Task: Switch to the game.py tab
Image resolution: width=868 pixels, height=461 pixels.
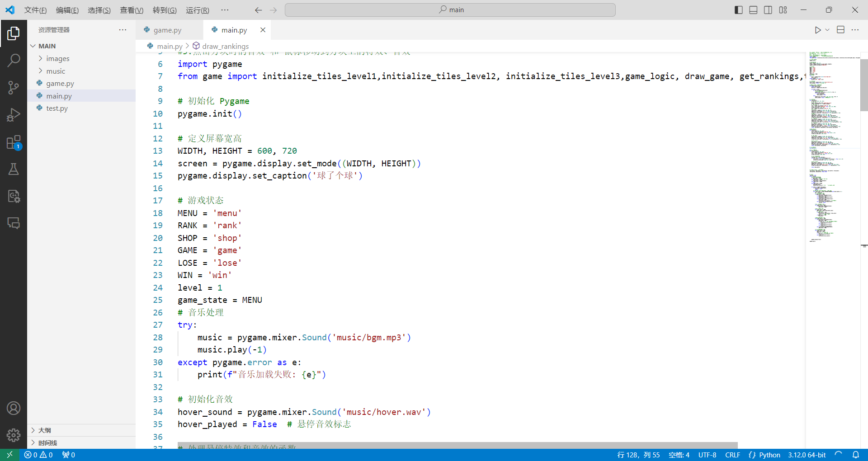Action: [x=169, y=30]
